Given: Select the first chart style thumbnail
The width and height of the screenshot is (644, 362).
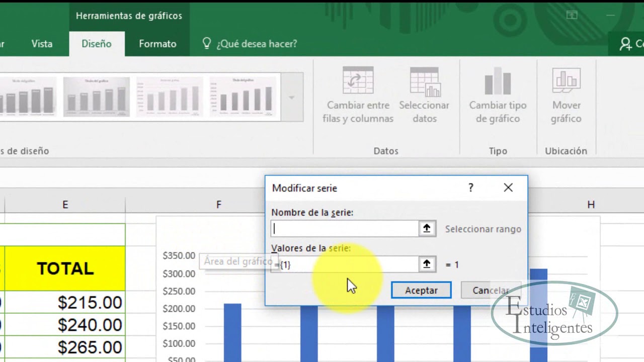Looking at the screenshot, I should coord(29,97).
